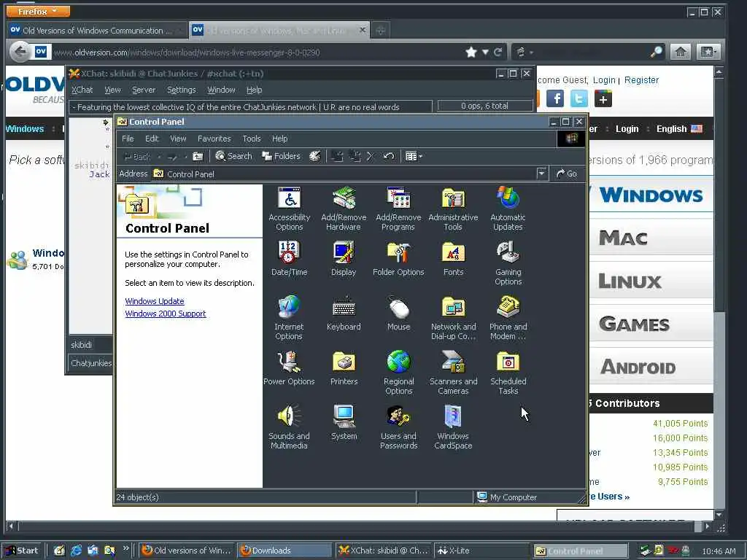This screenshot has height=560, width=747.
Task: Open the Favorites menu in Control Panel
Action: click(x=214, y=139)
